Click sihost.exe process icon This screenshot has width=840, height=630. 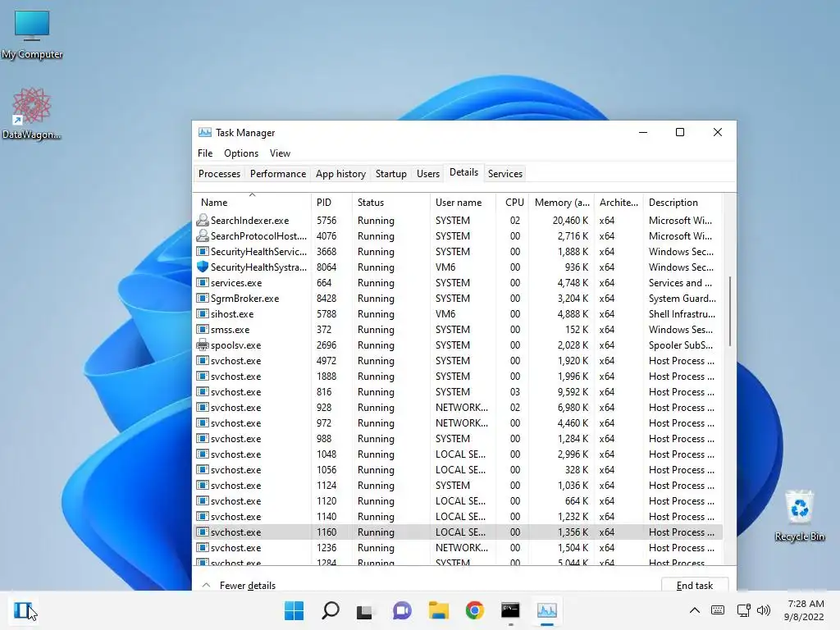[x=203, y=313]
